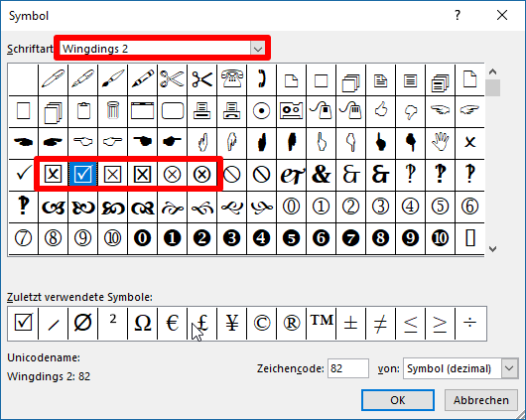The width and height of the screenshot is (526, 420).
Task: Click the symbol grid scroll-down arrow
Action: tap(492, 249)
